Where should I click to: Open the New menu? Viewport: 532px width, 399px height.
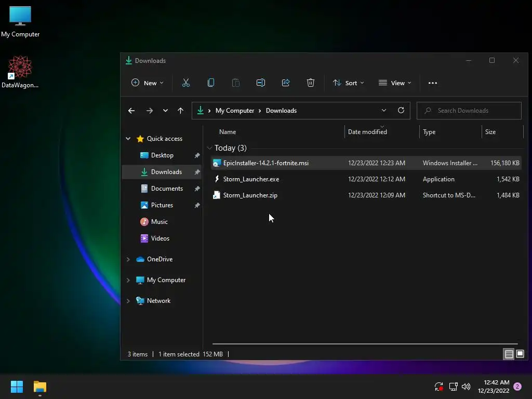147,83
